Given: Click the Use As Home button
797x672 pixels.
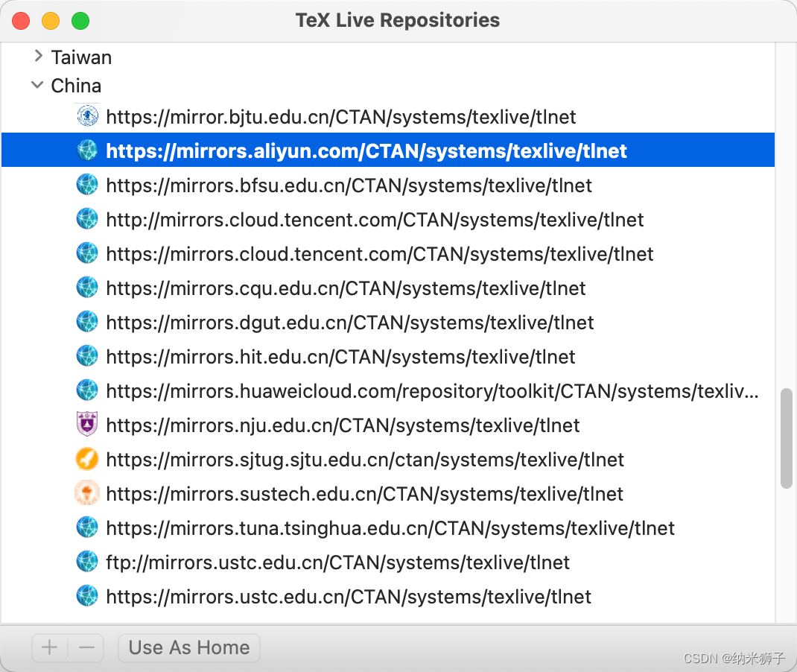Looking at the screenshot, I should click(189, 647).
